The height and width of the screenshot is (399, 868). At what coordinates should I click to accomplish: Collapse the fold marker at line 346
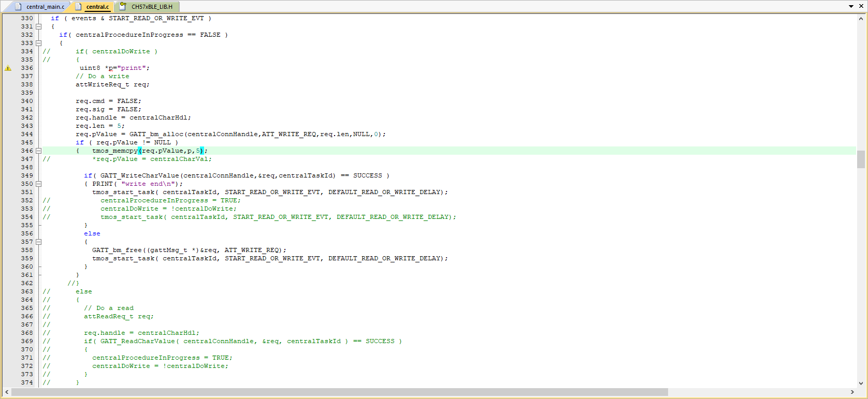[38, 151]
